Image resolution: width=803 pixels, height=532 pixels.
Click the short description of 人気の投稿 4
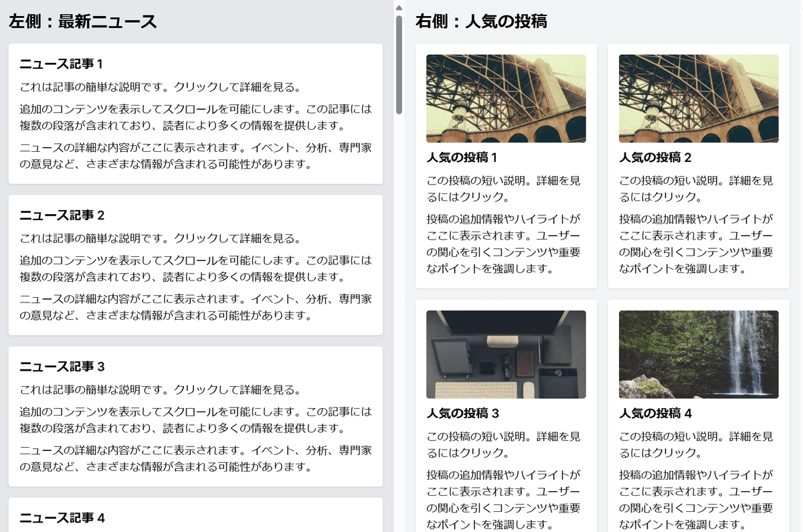coord(696,444)
